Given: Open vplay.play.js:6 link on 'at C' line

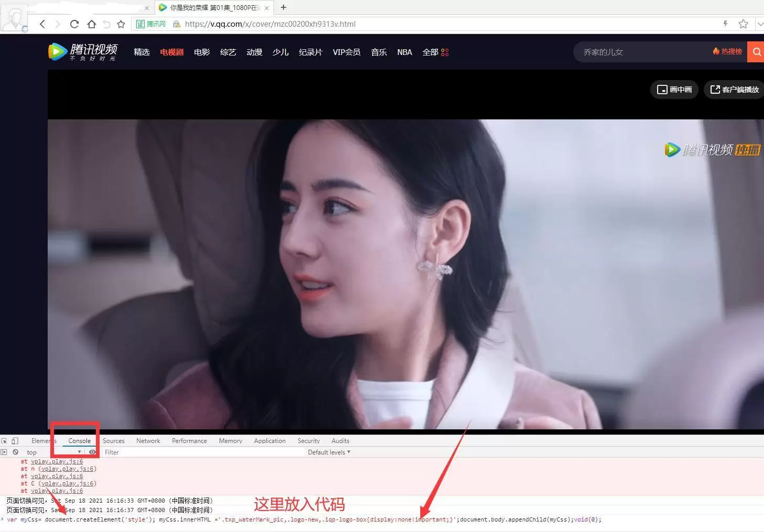Looking at the screenshot, I should pyautogui.click(x=68, y=483).
